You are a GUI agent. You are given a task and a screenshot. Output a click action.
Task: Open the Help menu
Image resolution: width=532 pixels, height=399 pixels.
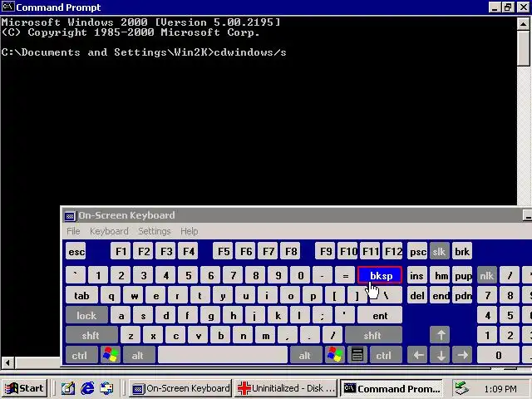(189, 231)
